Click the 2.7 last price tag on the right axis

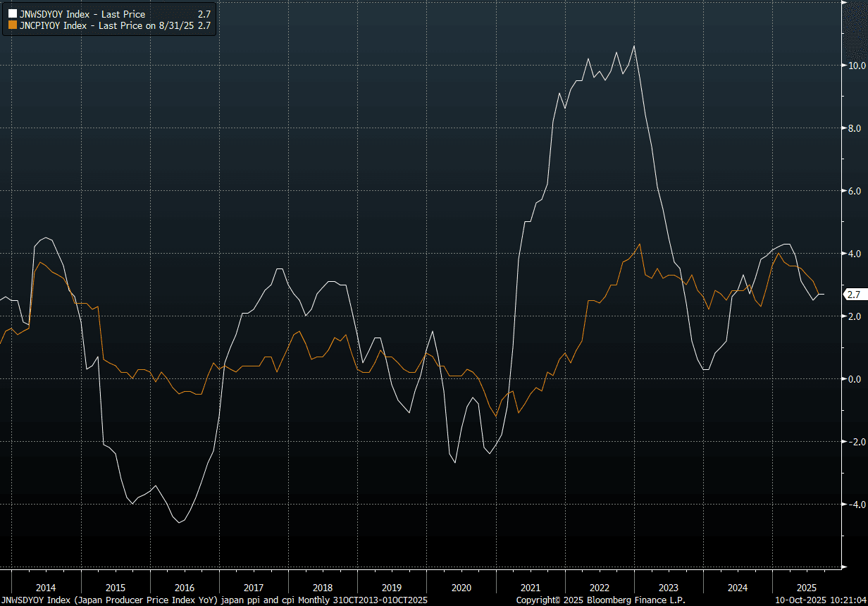tap(853, 295)
